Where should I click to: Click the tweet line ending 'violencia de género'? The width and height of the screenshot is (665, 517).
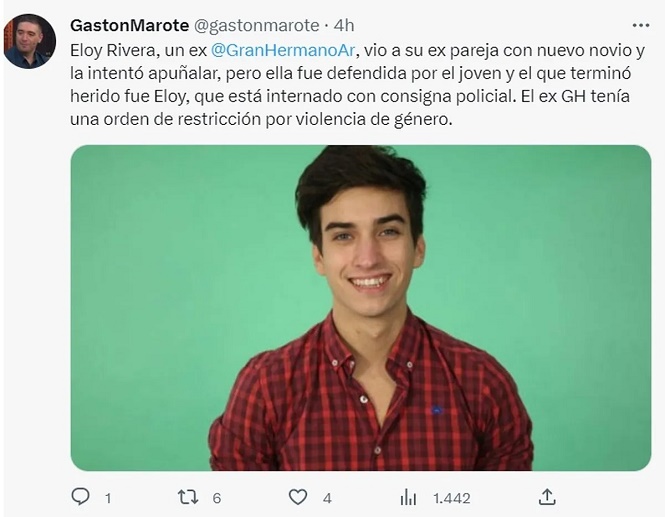click(261, 120)
